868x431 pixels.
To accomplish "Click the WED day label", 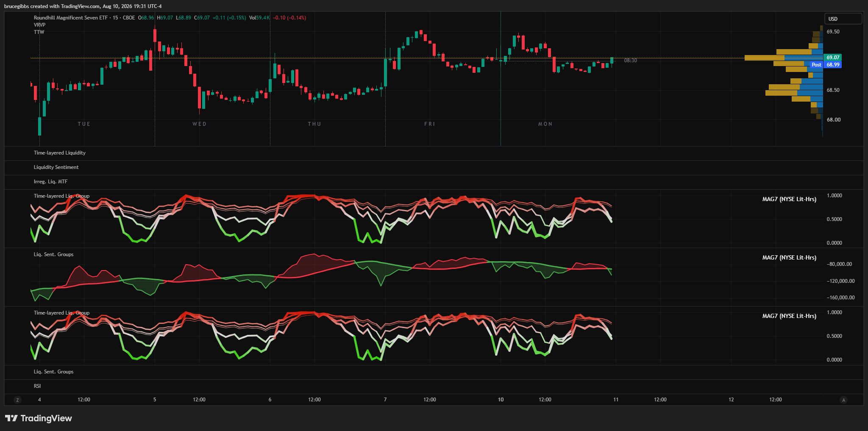I will [x=200, y=124].
